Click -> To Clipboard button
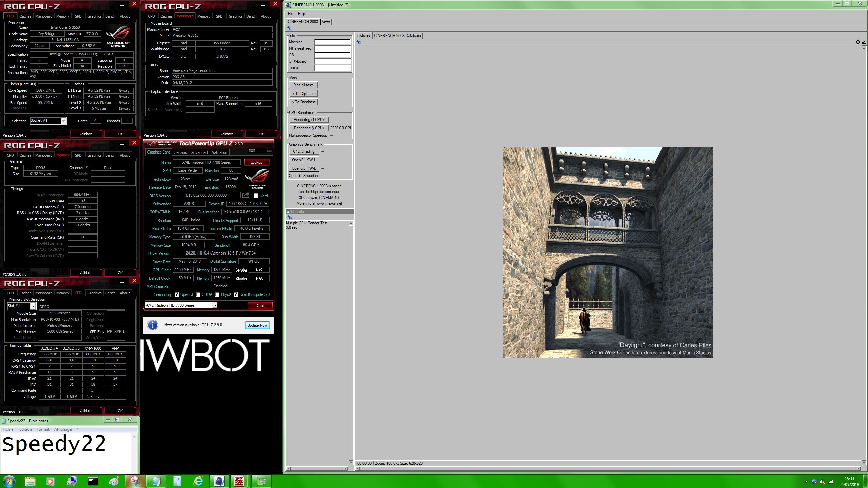This screenshot has width=868, height=488. coord(303,94)
